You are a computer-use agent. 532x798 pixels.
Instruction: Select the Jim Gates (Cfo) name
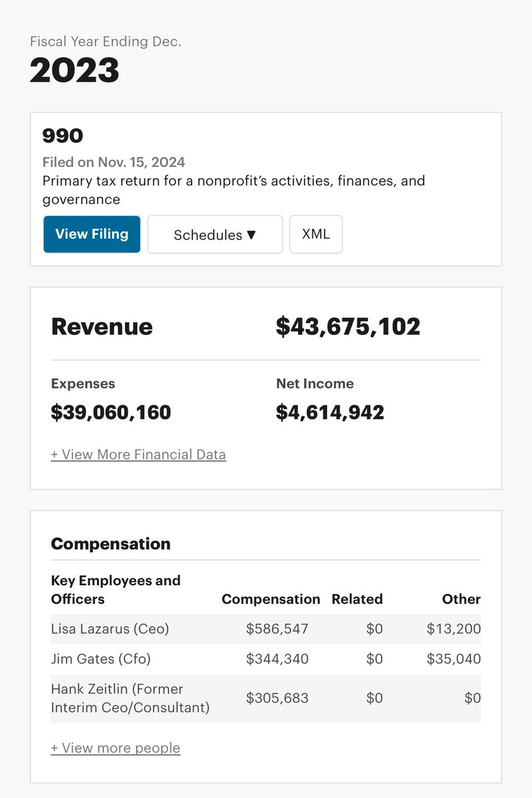click(100, 659)
